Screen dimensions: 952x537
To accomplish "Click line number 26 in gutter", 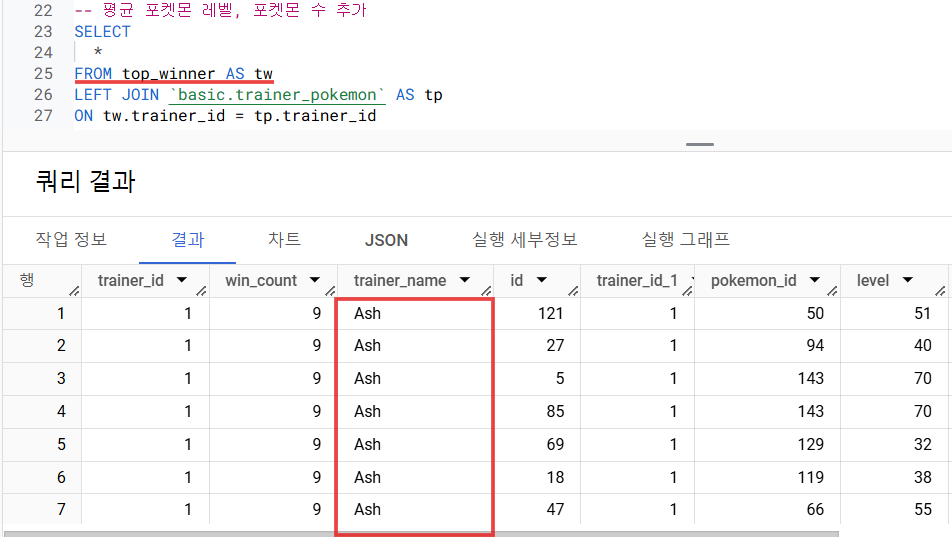I will click(43, 95).
